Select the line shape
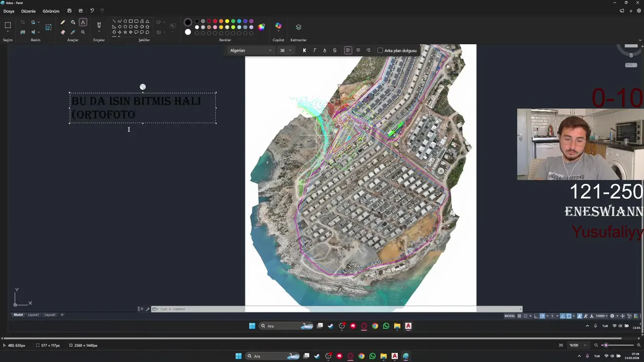644x362 pixels. pos(114,21)
